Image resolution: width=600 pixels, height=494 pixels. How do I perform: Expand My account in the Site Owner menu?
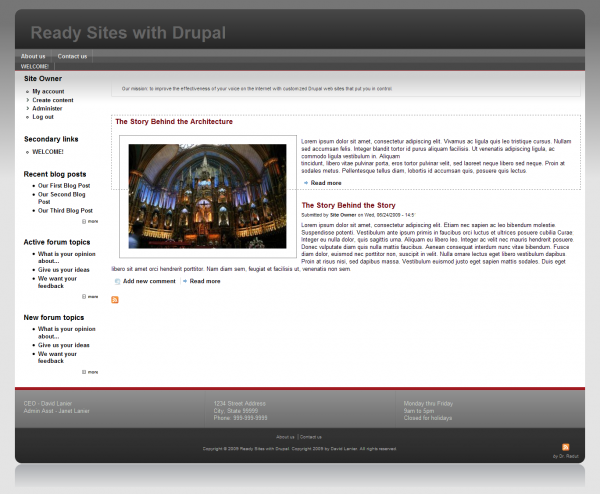tap(48, 91)
